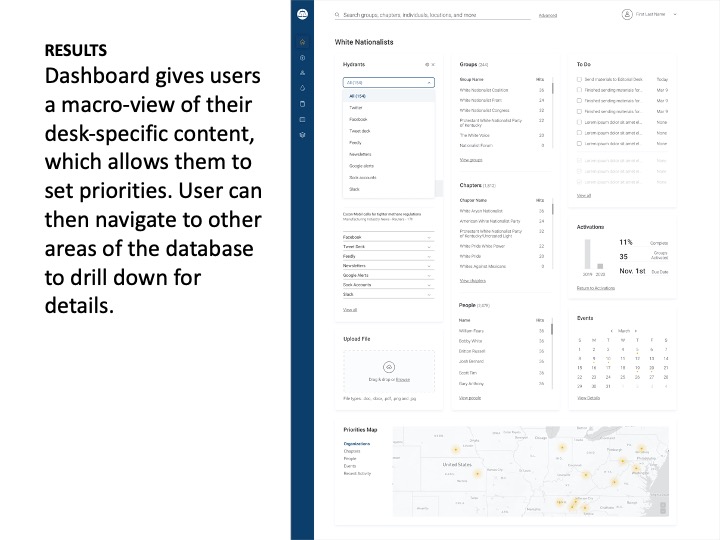Open the cube sidebar icon

point(303,135)
